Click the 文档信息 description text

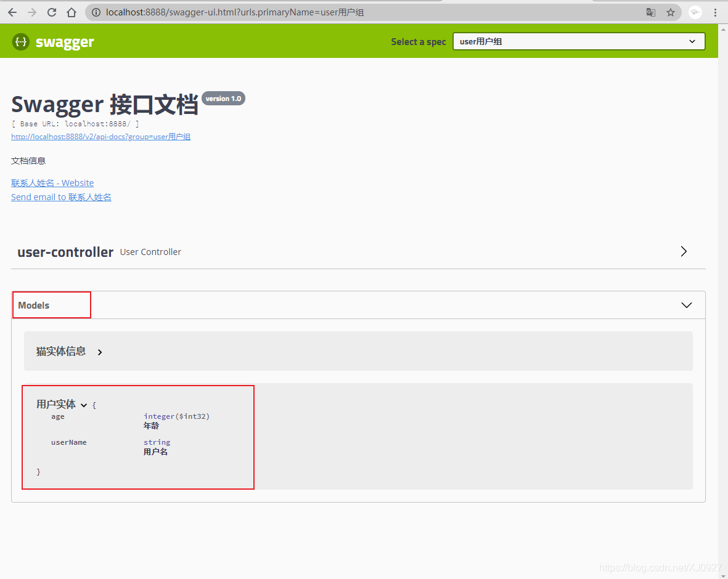click(28, 161)
